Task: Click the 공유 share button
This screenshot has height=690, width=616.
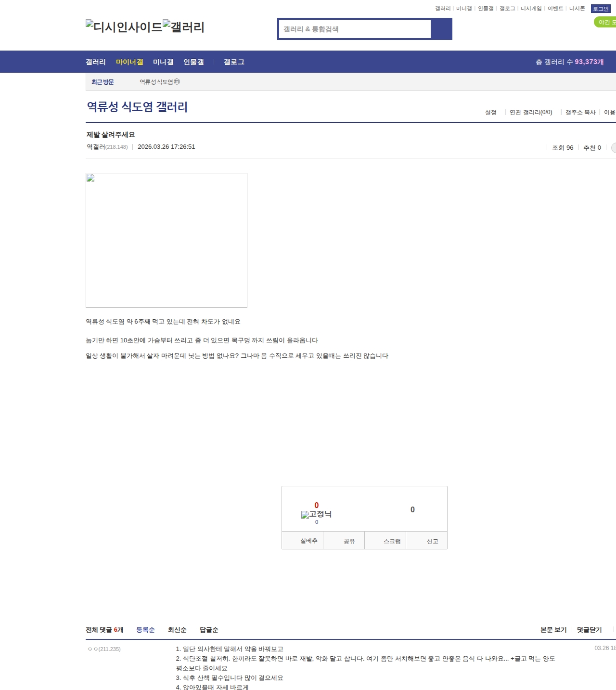Action: [x=344, y=541]
